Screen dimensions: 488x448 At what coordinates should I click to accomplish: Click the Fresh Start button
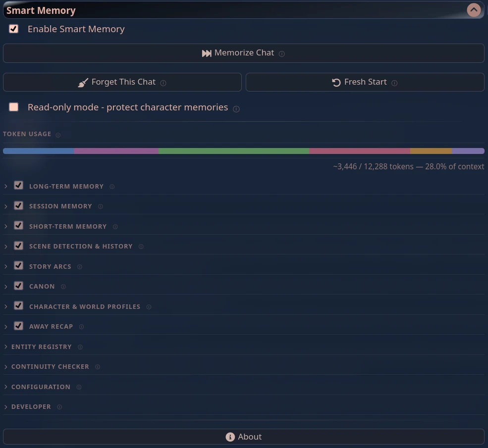coord(365,82)
